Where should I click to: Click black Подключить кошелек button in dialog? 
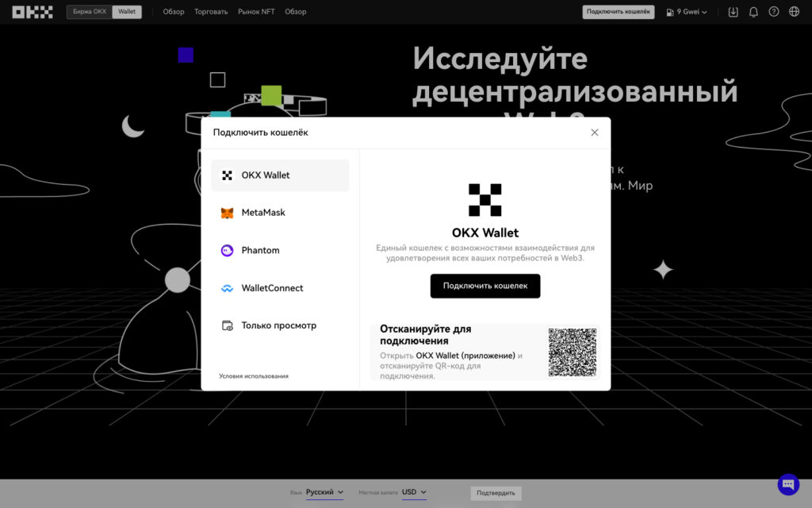[485, 286]
